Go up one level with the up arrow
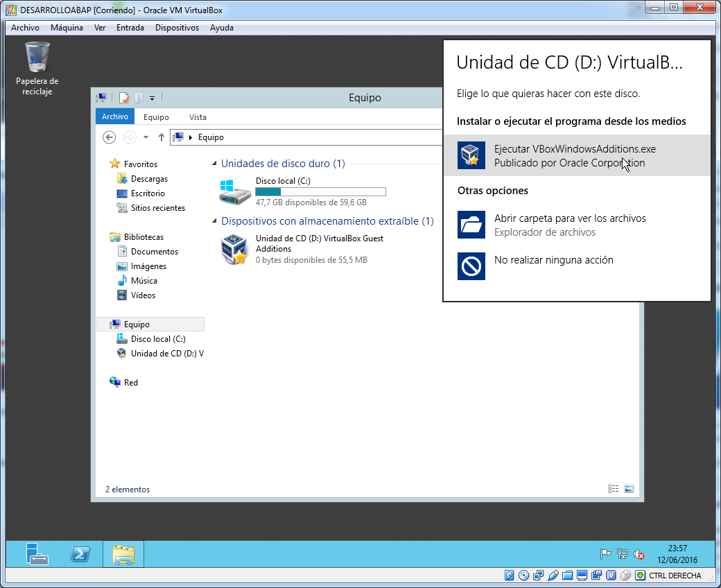The height and width of the screenshot is (588, 721). (x=162, y=137)
